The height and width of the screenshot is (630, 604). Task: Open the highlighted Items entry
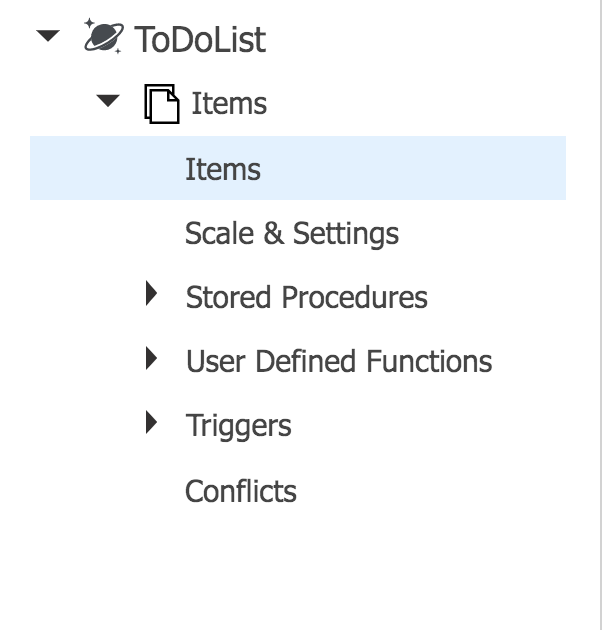[x=223, y=169]
